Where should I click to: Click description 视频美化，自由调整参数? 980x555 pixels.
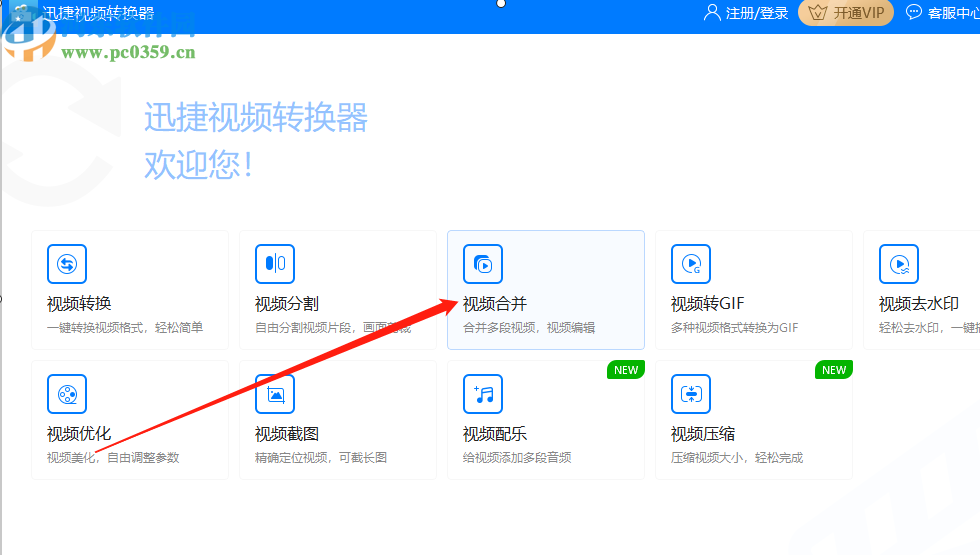tap(113, 458)
